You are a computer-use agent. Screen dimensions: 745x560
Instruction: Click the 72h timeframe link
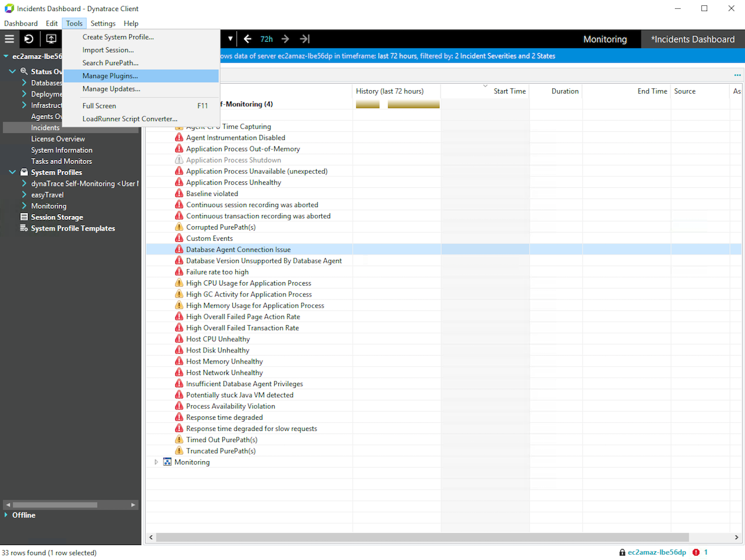pyautogui.click(x=267, y=39)
